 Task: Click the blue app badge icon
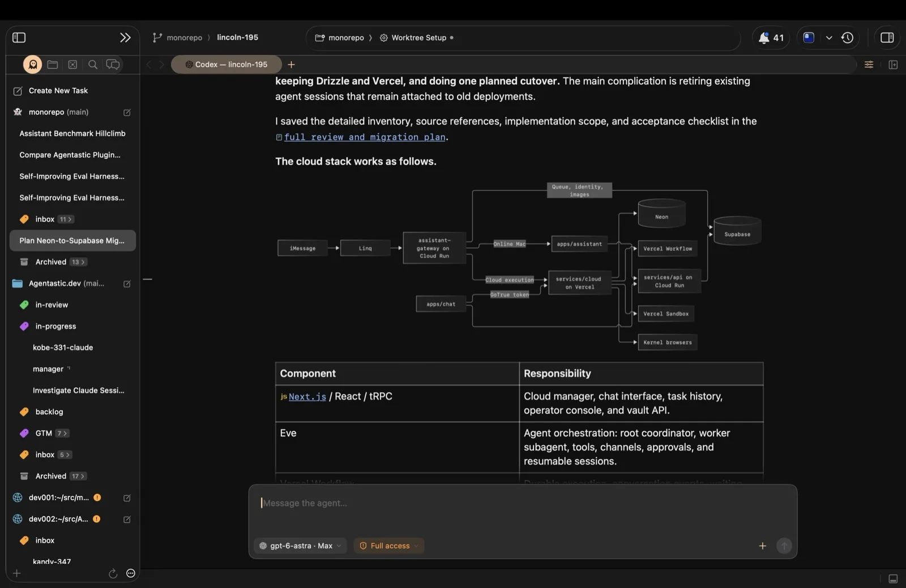coord(809,37)
